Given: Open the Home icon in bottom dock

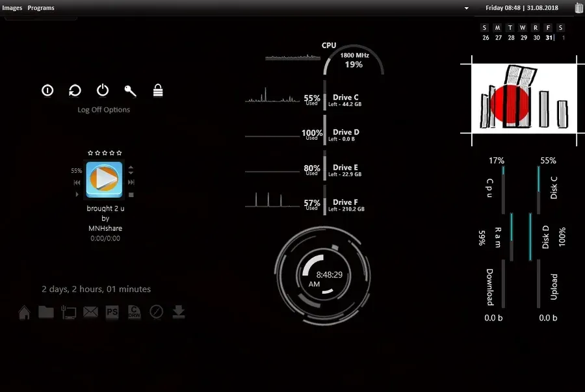Looking at the screenshot, I should 25,313.
